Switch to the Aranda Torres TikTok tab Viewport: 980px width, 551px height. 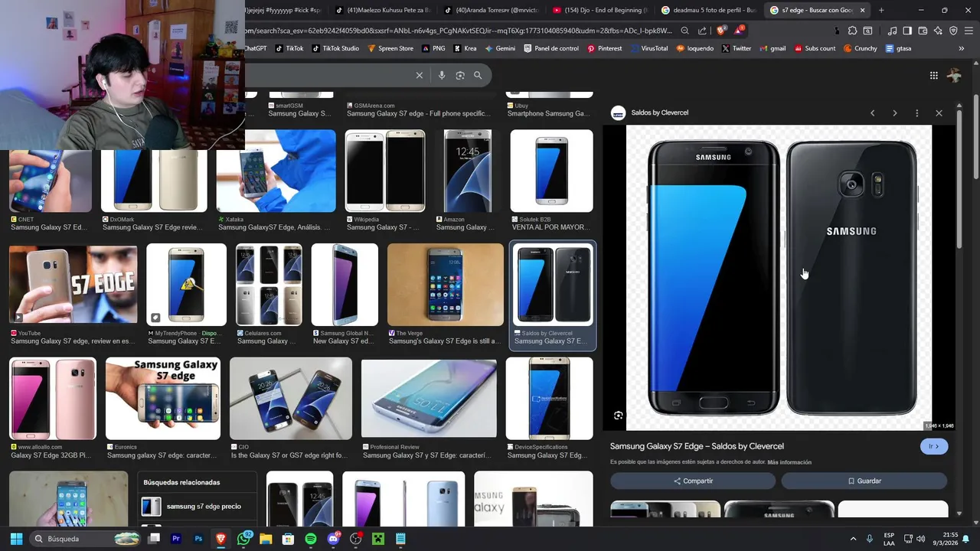click(x=492, y=10)
